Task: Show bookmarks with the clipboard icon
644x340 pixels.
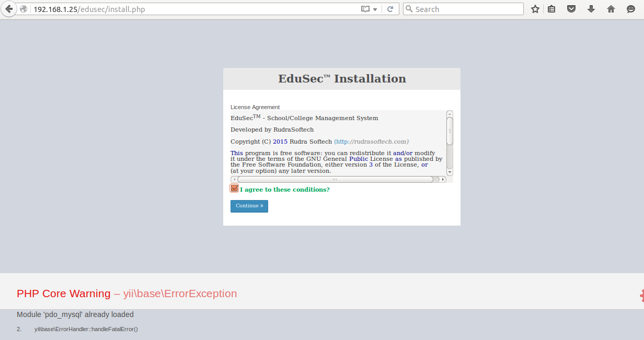Action: [551, 9]
